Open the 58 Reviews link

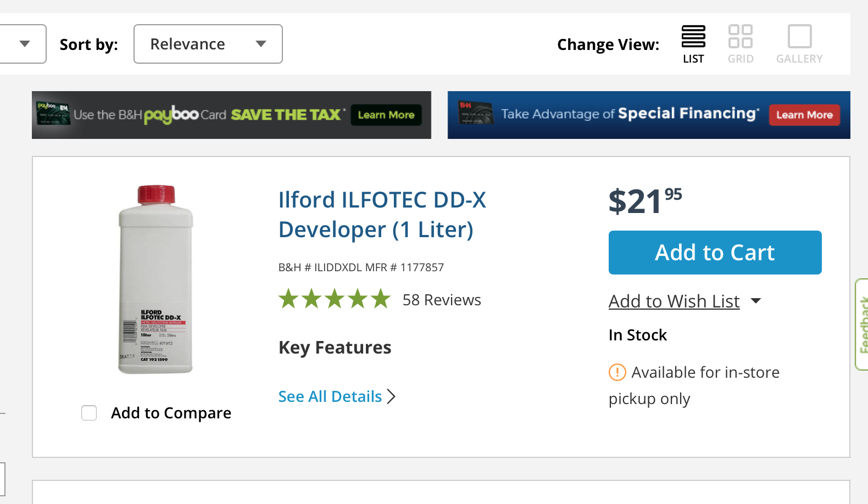(x=442, y=300)
